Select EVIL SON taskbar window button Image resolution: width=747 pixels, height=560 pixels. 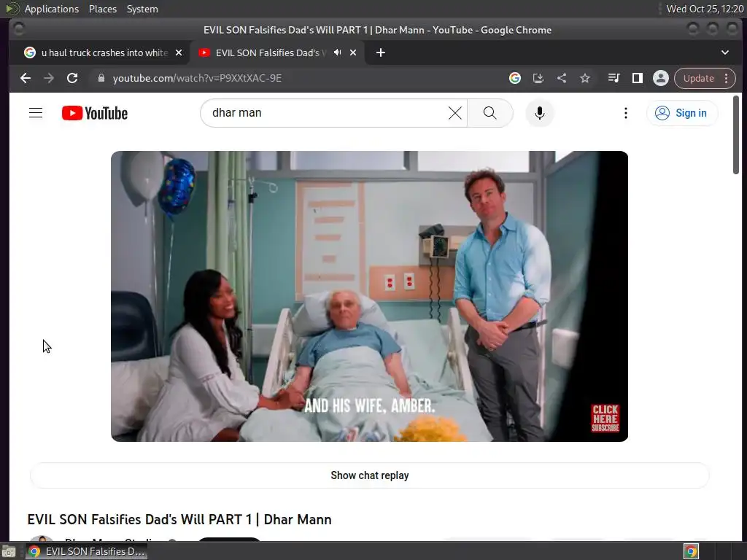coord(86,551)
